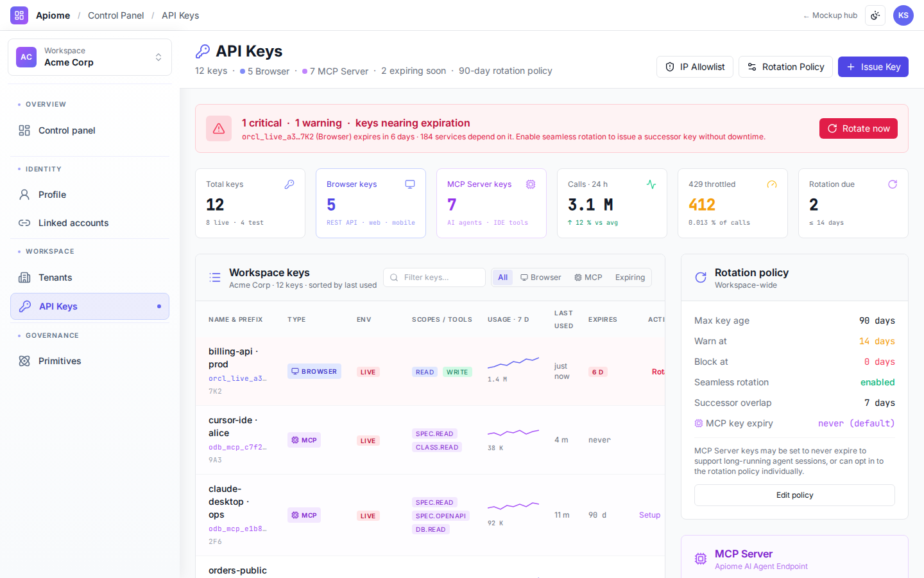924x578 pixels.
Task: Select API Keys in sidebar
Action: (x=90, y=306)
